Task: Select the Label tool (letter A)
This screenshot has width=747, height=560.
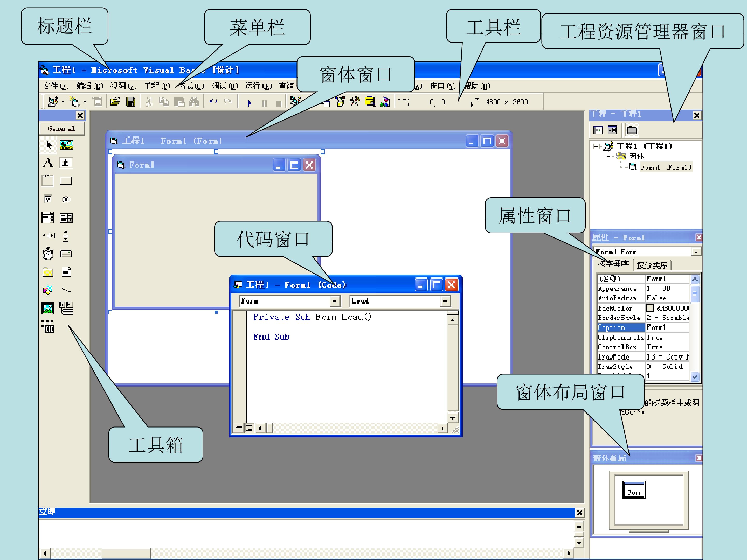Action: tap(48, 163)
